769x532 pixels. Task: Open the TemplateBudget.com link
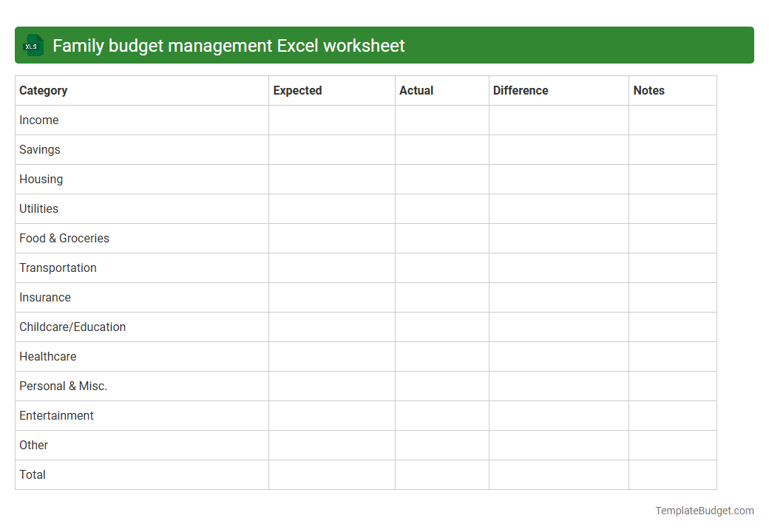pyautogui.click(x=704, y=510)
